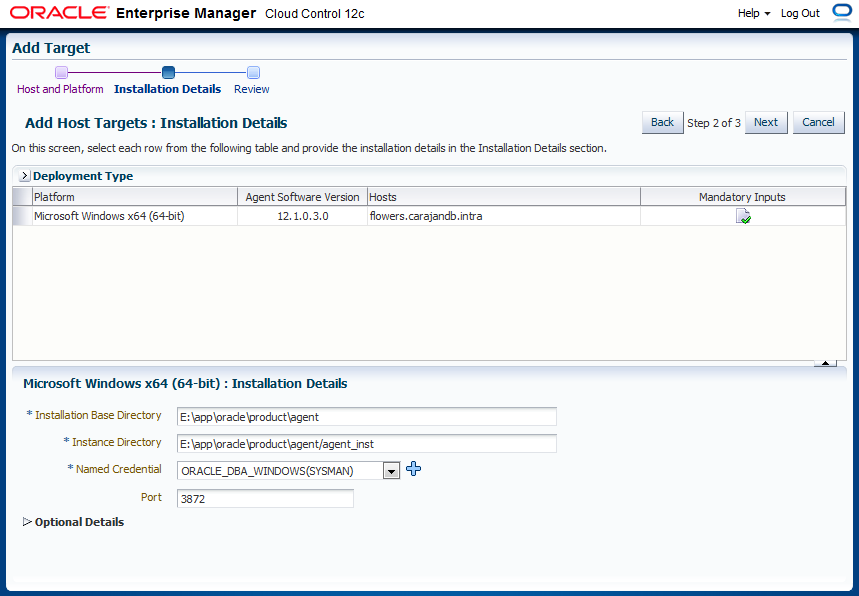Click the add named credential plus icon
The height and width of the screenshot is (596, 859).
coord(414,469)
